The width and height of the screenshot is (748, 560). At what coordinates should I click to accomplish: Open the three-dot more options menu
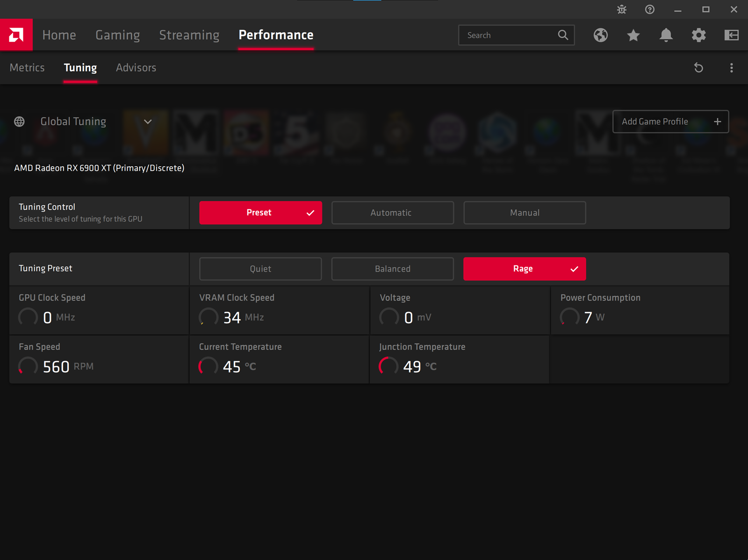(x=732, y=68)
